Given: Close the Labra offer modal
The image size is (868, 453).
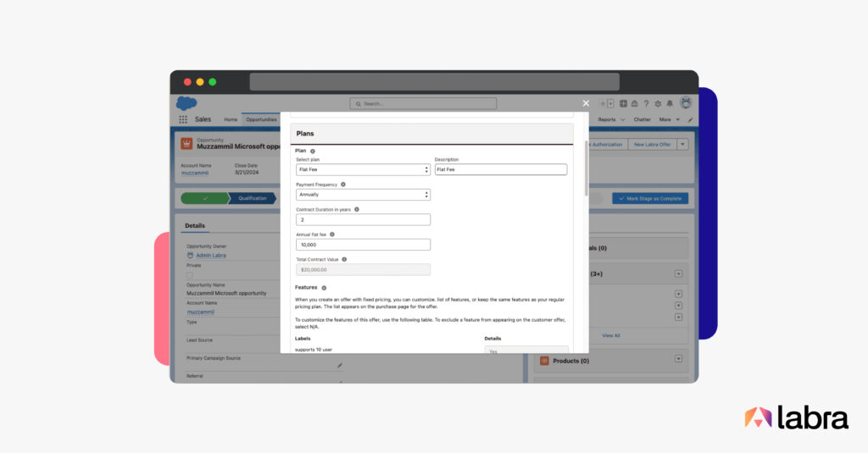Looking at the screenshot, I should (x=586, y=103).
